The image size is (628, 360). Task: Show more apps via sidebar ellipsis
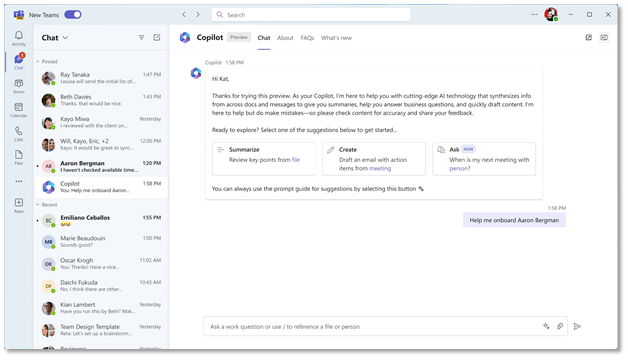point(18,181)
